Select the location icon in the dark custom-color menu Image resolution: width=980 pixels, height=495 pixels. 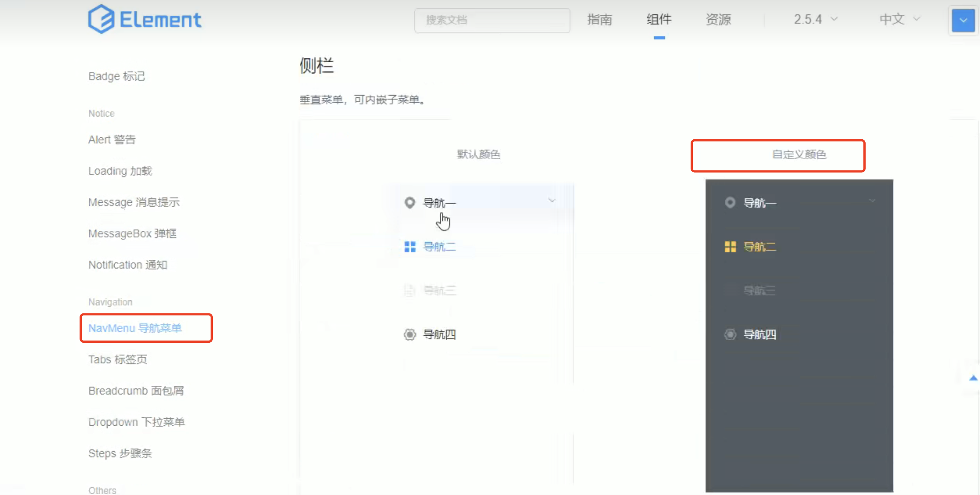(731, 203)
